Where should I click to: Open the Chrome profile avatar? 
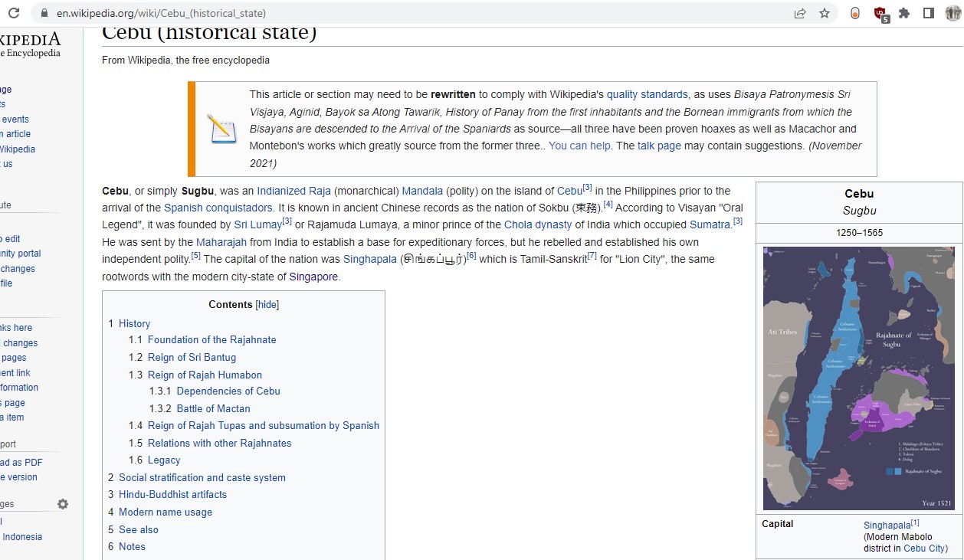point(953,13)
